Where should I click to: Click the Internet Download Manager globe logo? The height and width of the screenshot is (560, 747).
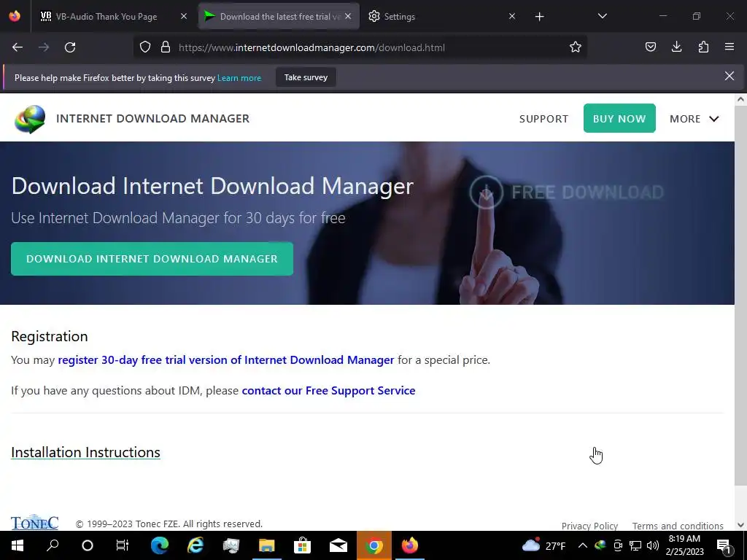[30, 119]
